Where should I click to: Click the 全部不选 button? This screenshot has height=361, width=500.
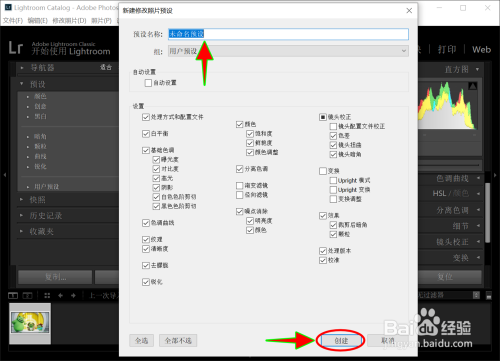click(178, 340)
